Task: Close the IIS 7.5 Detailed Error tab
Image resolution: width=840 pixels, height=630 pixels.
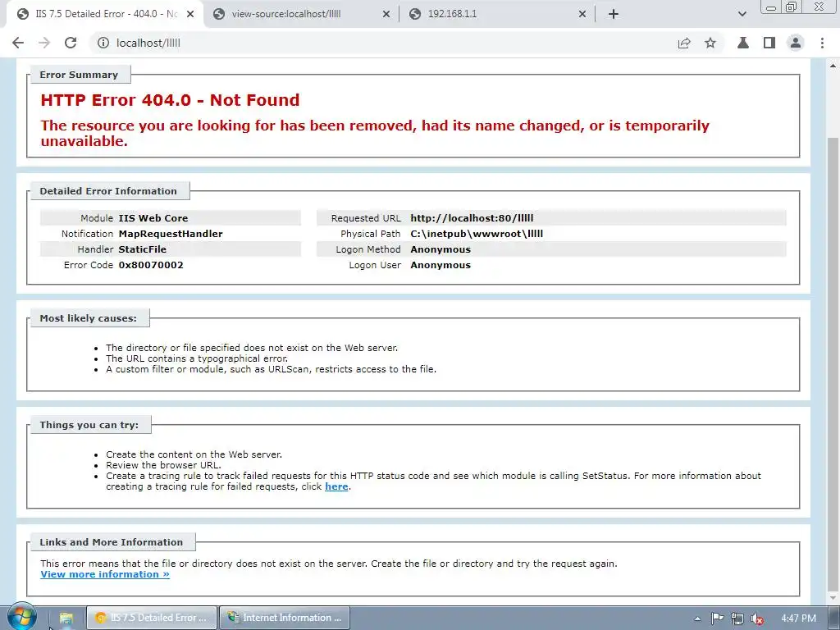Action: point(190,15)
